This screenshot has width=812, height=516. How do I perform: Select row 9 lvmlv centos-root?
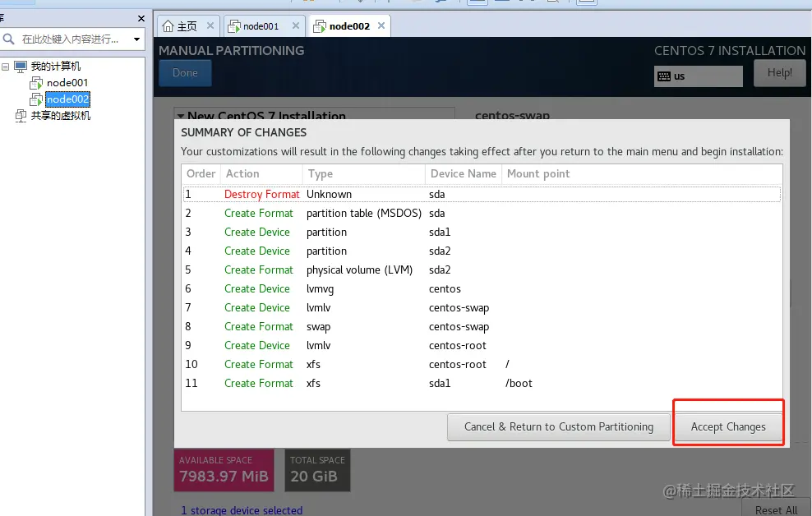click(482, 345)
